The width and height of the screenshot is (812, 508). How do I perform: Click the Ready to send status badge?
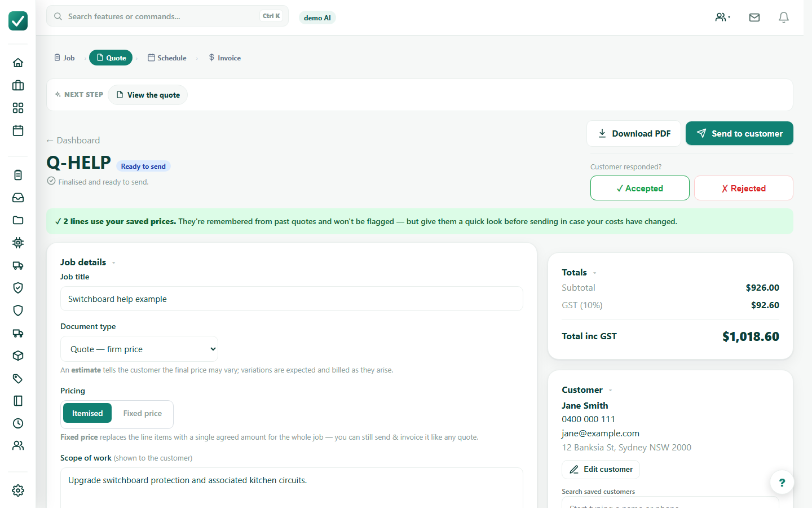coord(143,166)
